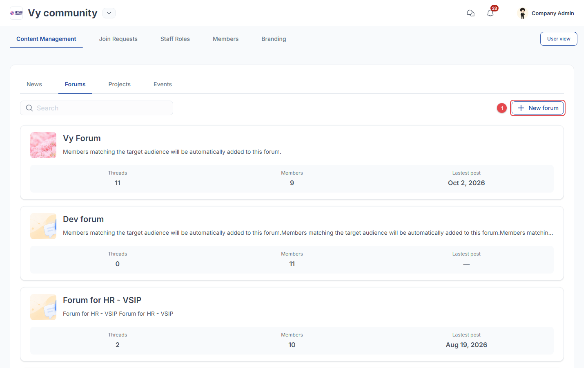
Task: Click the Dev forum thumbnail
Action: click(x=43, y=226)
